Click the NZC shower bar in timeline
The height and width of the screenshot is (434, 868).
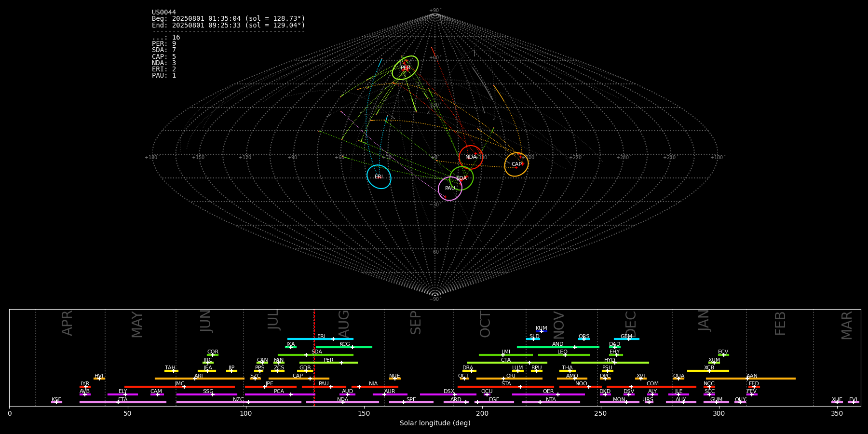coord(239,402)
